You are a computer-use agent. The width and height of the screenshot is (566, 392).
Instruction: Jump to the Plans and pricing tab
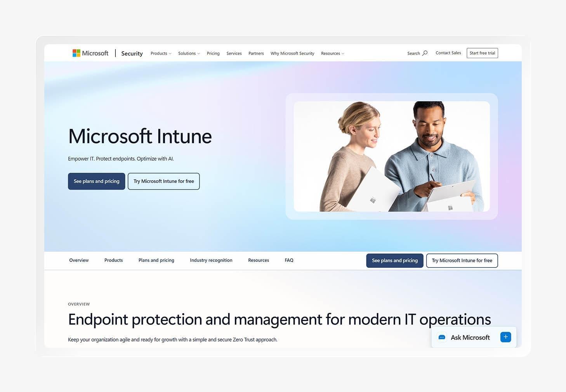pos(156,260)
